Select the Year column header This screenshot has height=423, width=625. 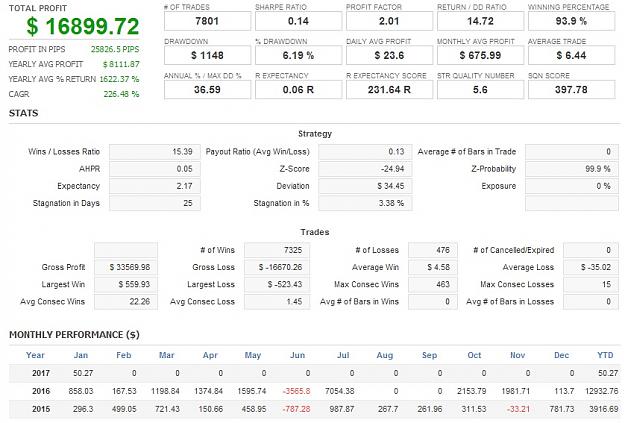(x=35, y=355)
